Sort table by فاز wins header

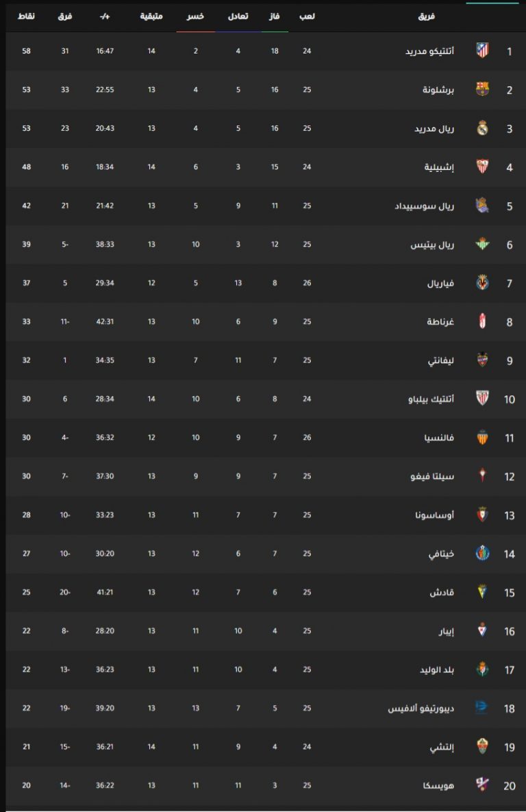(x=275, y=16)
